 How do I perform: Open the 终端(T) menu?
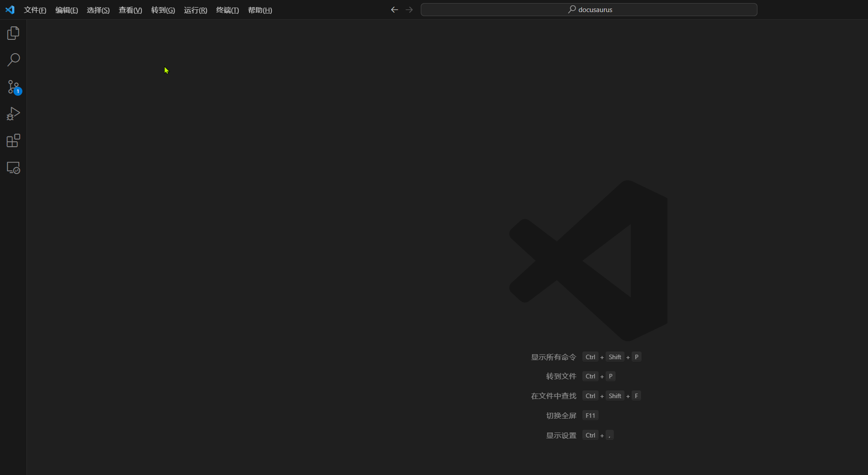(227, 10)
